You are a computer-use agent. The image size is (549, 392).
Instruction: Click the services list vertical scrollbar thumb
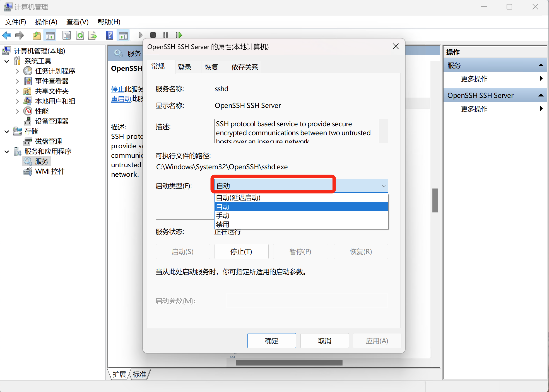point(435,200)
